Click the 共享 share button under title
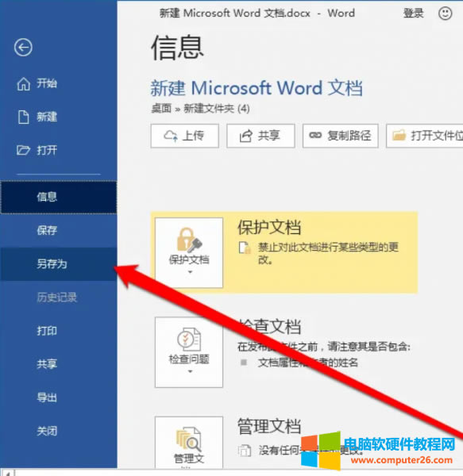The height and width of the screenshot is (476, 463). [x=260, y=136]
